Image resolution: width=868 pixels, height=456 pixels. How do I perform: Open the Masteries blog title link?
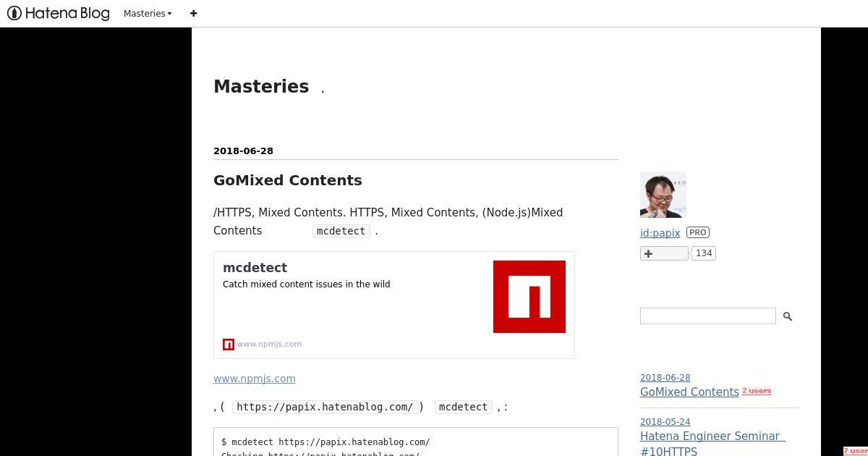click(261, 86)
